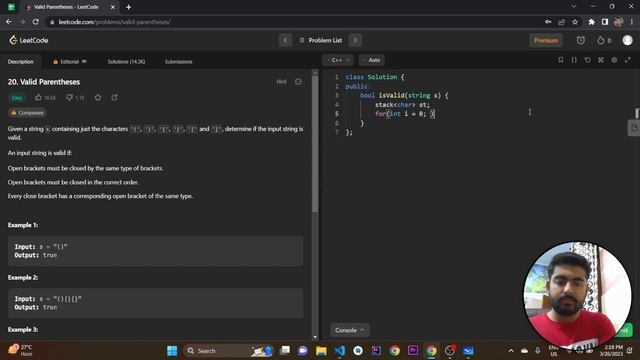Viewport: 640px width, 360px height.
Task: Switch to the Description tab
Action: [20, 62]
